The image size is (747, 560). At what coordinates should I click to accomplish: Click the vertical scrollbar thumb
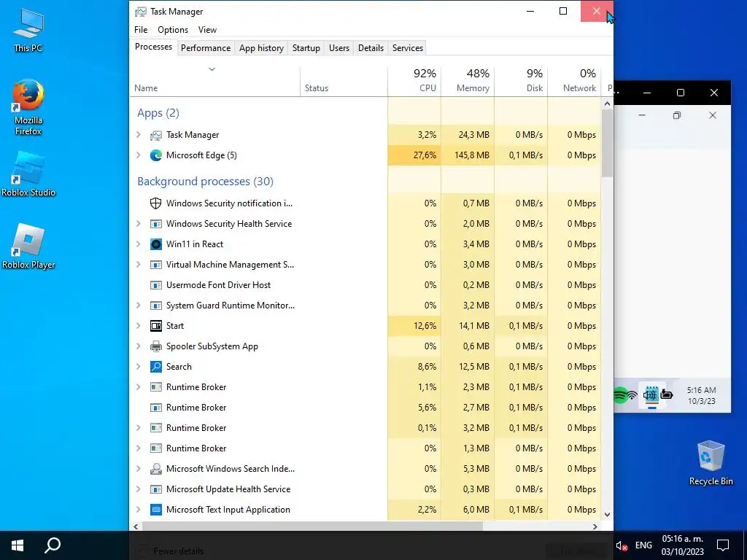pos(607,144)
